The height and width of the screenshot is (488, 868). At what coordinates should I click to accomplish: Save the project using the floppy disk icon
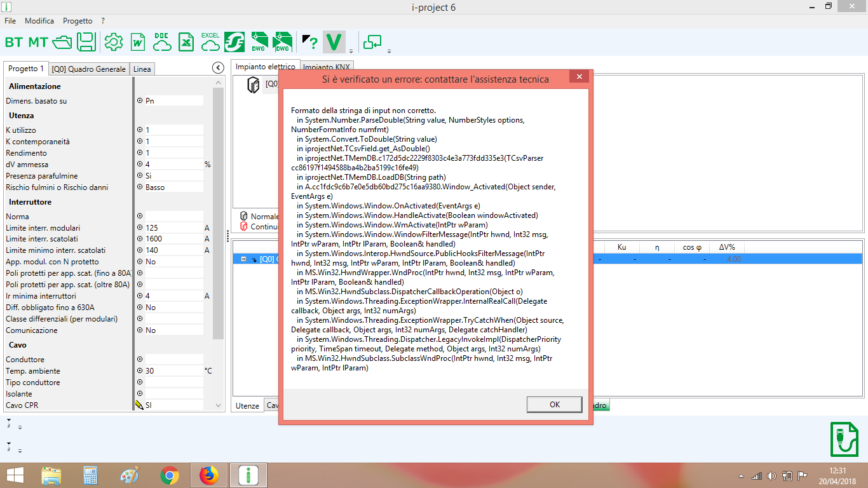coord(86,43)
